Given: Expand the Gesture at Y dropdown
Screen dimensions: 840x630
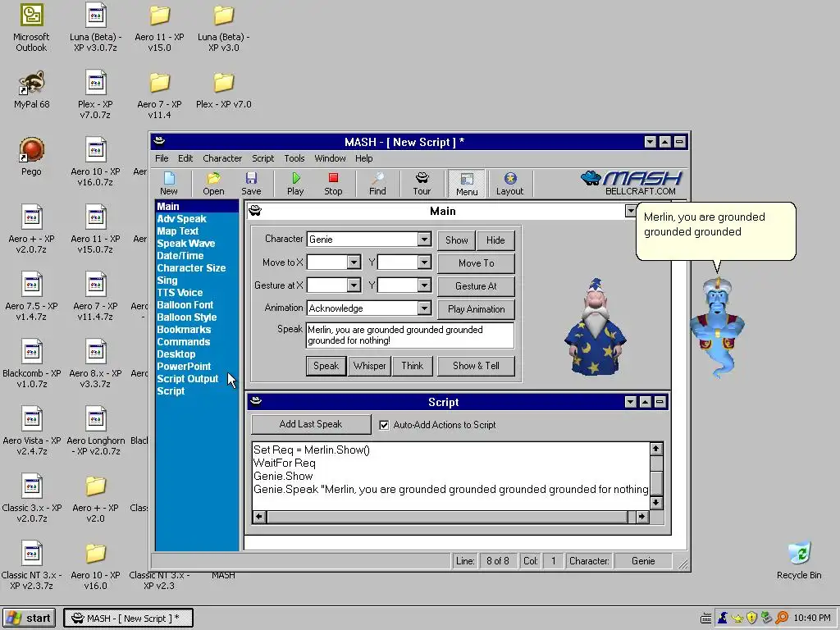Looking at the screenshot, I should [x=424, y=285].
